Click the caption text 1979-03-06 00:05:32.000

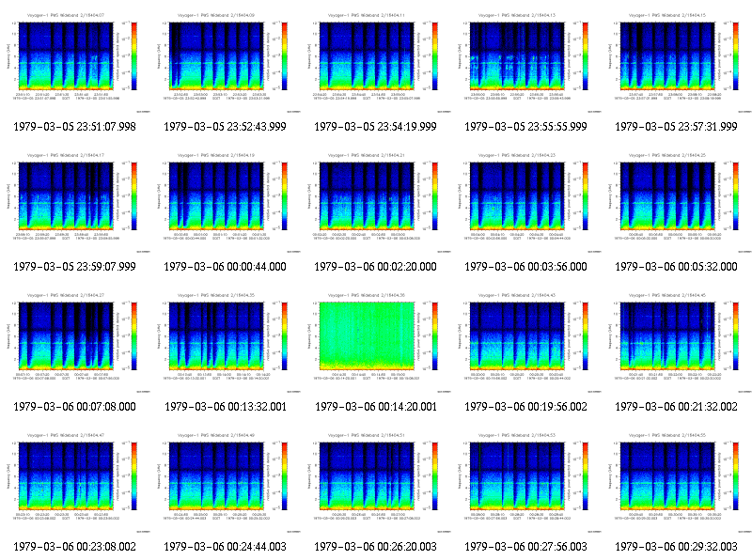[676, 267]
